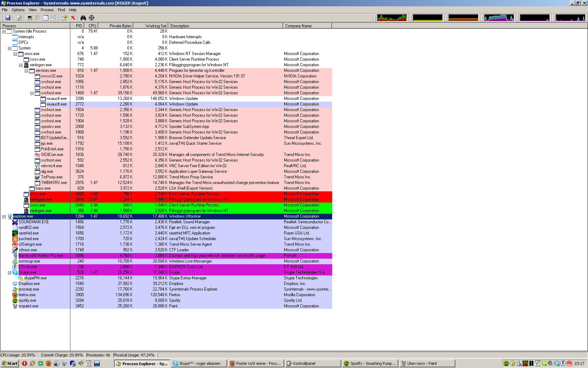Select the spotify.exe process row
The height and width of the screenshot is (368, 588).
coord(166,300)
